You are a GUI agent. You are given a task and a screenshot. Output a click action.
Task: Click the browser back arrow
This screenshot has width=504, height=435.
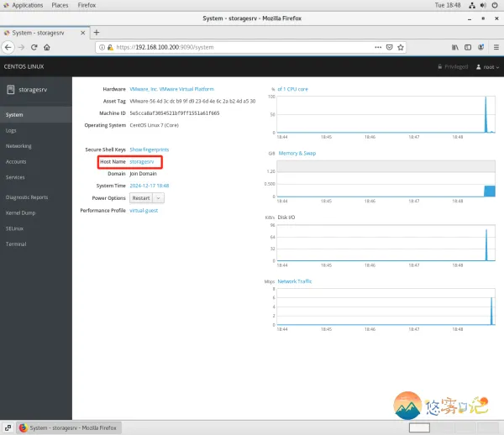pos(8,47)
